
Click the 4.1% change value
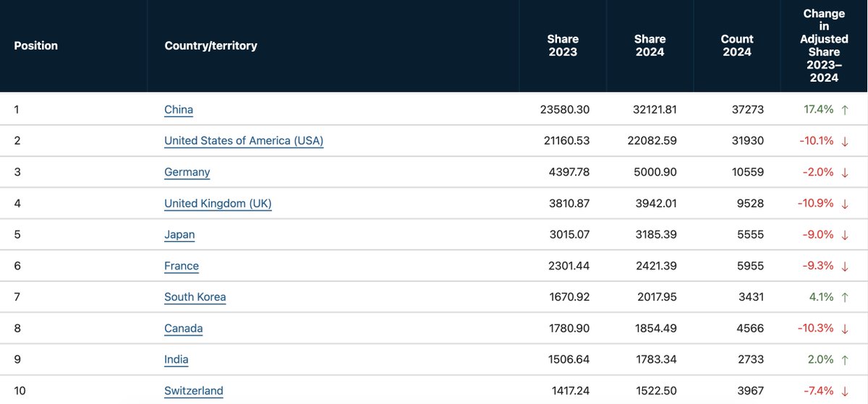[821, 297]
